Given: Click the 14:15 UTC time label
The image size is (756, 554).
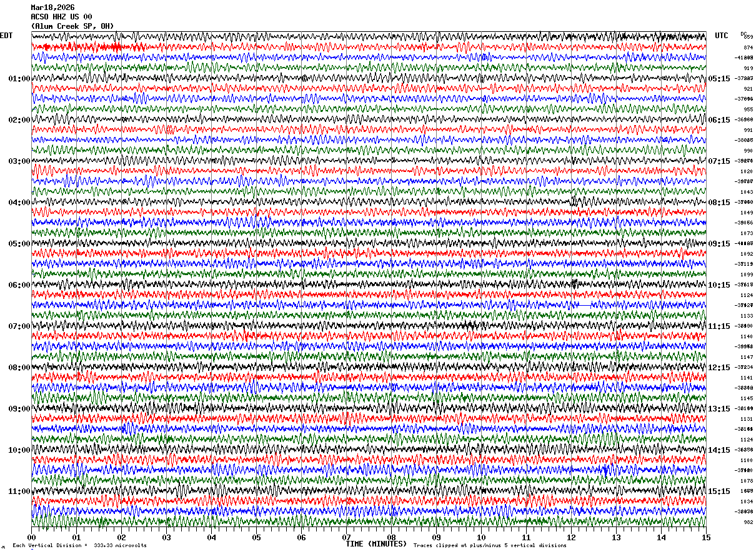Looking at the screenshot, I should [x=719, y=450].
